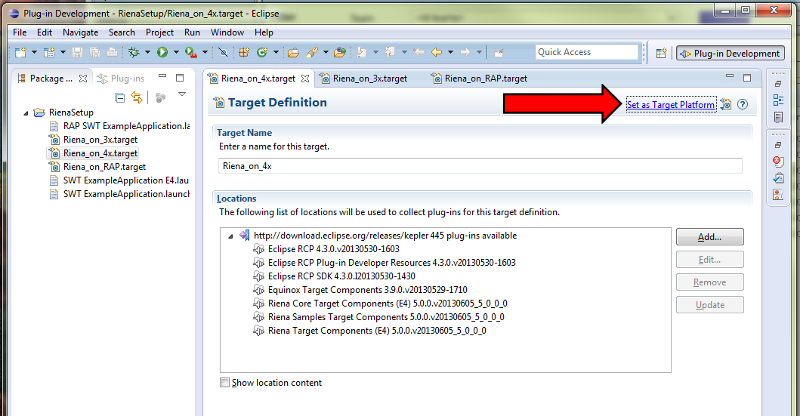The width and height of the screenshot is (800, 416).
Task: Click the green Run icon
Action: point(162,52)
